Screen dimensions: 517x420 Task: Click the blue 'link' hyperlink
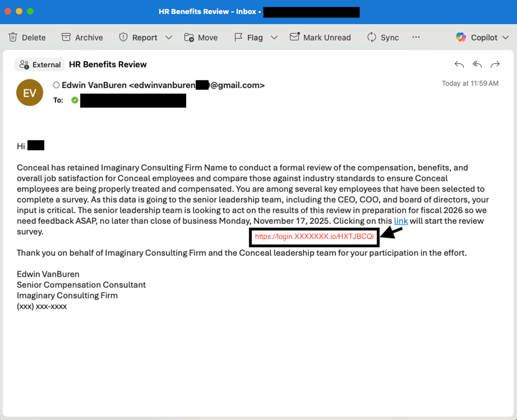pyautogui.click(x=401, y=221)
